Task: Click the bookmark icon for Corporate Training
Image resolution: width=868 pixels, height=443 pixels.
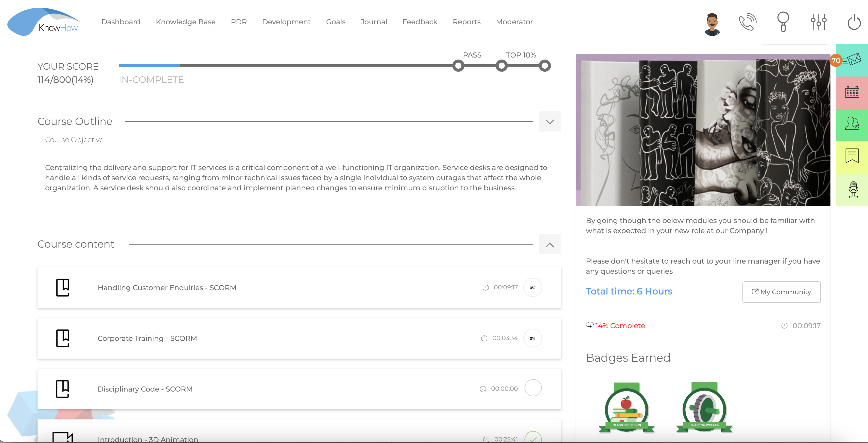Action: [63, 338]
